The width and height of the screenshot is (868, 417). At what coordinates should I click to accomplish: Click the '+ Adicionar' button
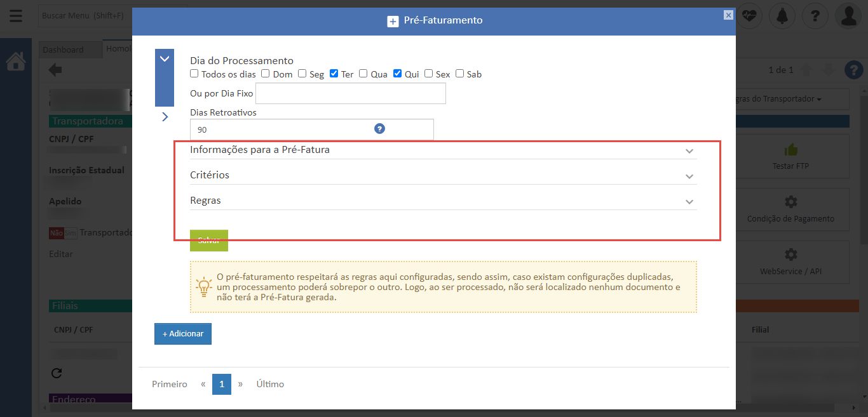point(183,334)
